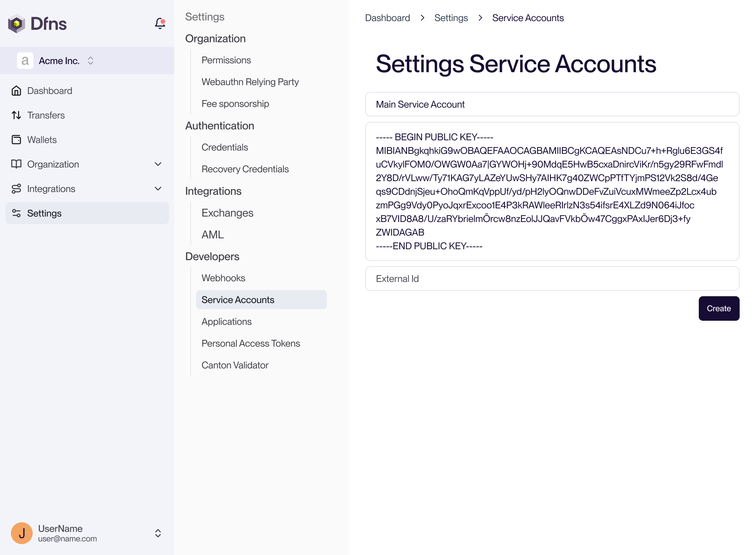Click the Main Service Account name field
The height and width of the screenshot is (555, 756).
point(552,104)
